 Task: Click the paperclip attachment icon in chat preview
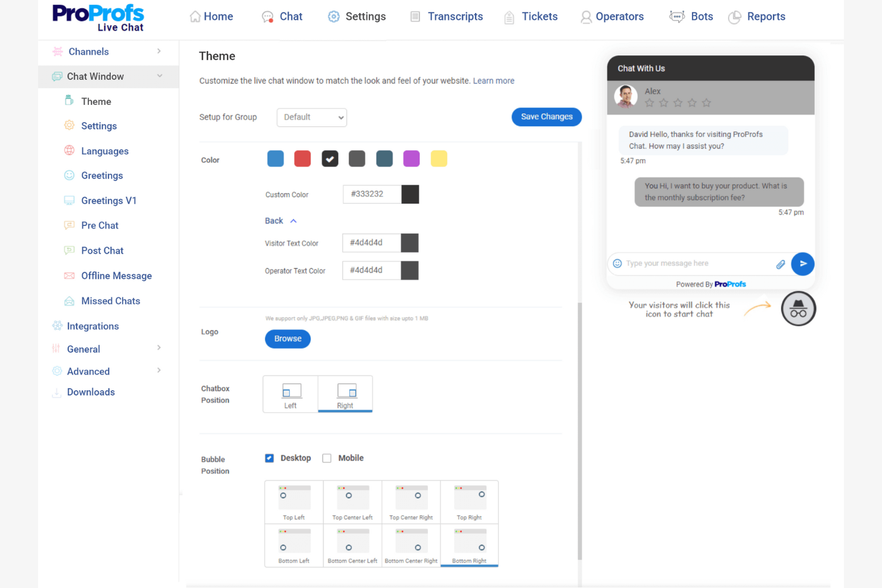pyautogui.click(x=780, y=264)
